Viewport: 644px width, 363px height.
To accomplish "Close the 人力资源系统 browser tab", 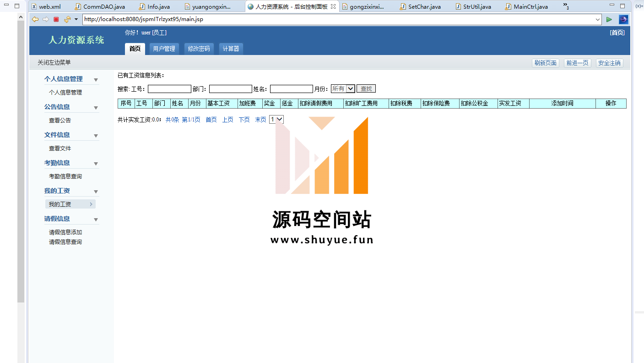I will [x=333, y=6].
